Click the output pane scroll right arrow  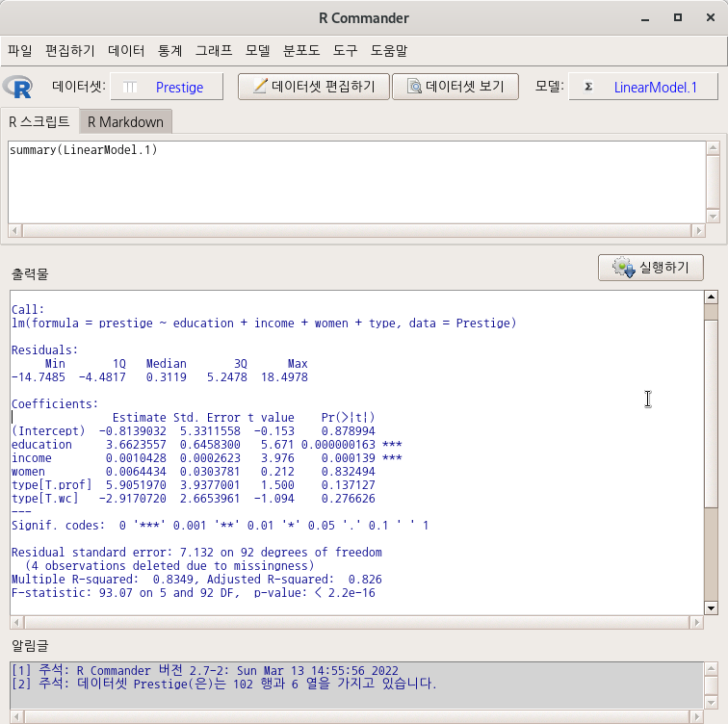[696, 622]
